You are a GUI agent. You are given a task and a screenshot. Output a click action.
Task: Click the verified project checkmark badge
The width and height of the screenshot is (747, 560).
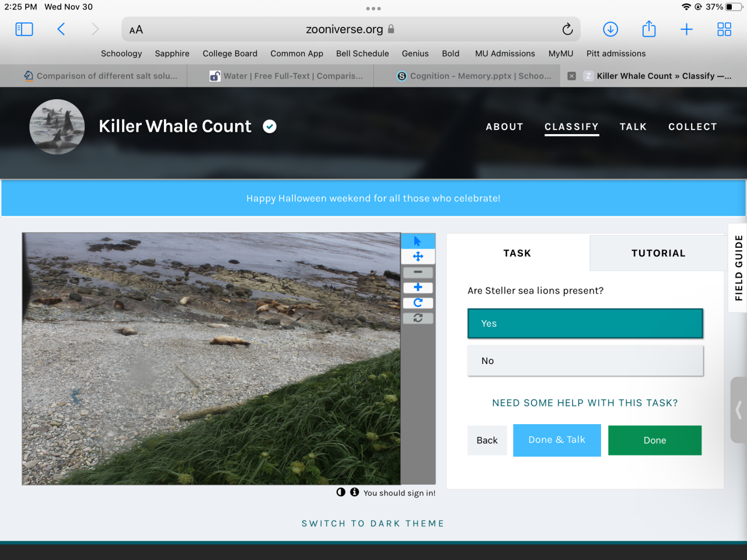(270, 127)
